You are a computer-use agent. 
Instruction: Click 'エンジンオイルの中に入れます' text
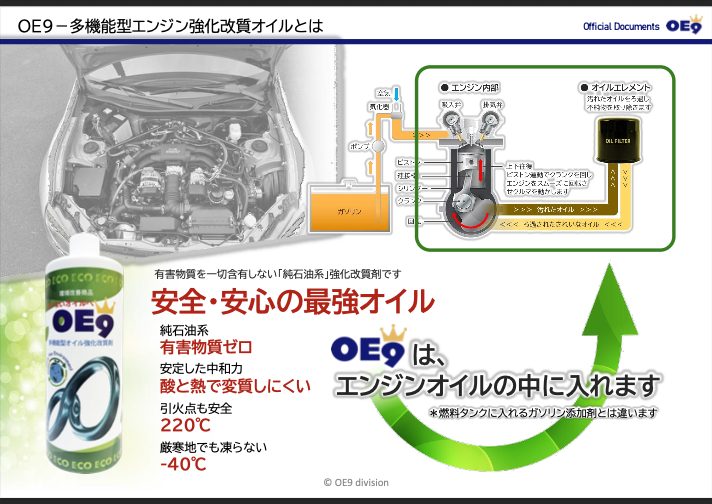497,385
